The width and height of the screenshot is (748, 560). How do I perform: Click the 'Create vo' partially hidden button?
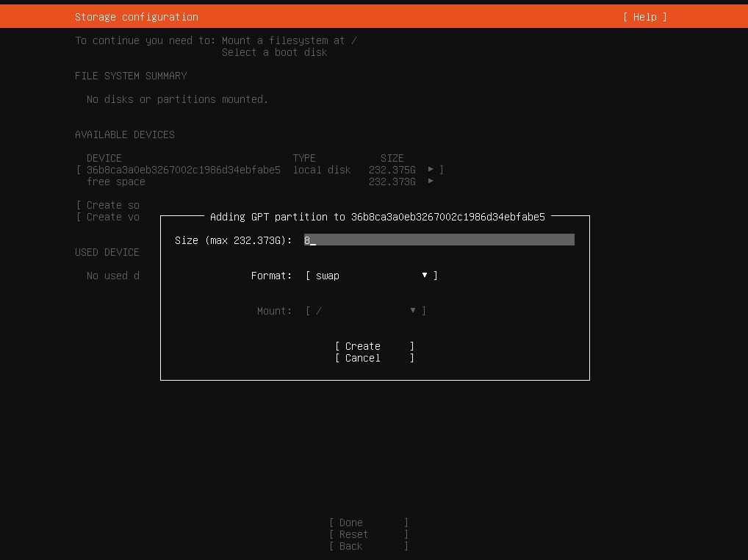click(108, 217)
